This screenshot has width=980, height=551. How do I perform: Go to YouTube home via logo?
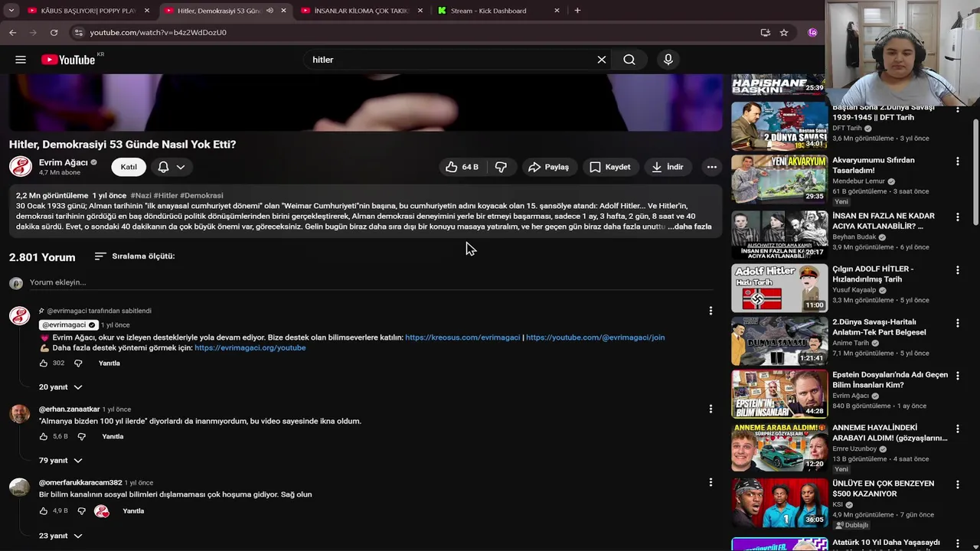pyautogui.click(x=68, y=60)
